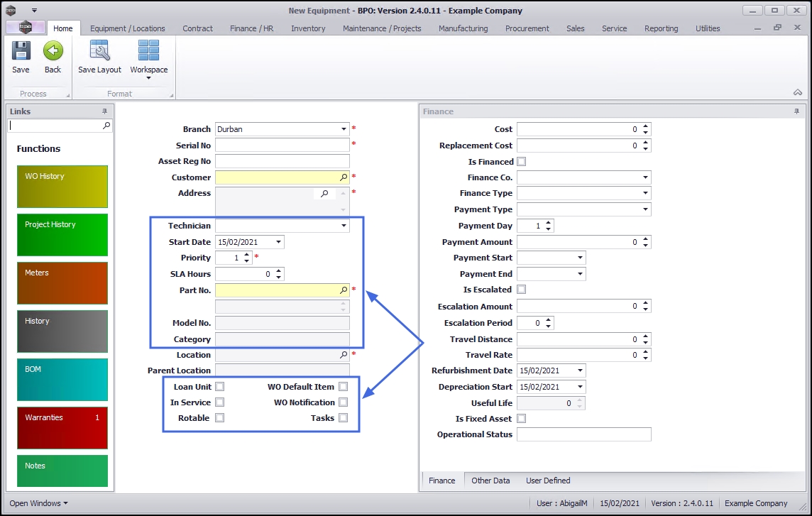Expand the Open Windows menu

click(38, 503)
